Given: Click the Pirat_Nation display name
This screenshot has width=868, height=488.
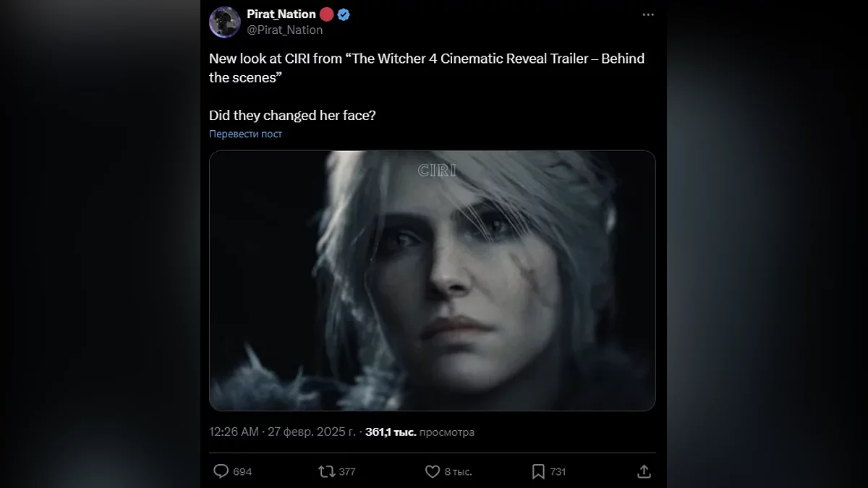Looking at the screenshot, I should tap(281, 14).
